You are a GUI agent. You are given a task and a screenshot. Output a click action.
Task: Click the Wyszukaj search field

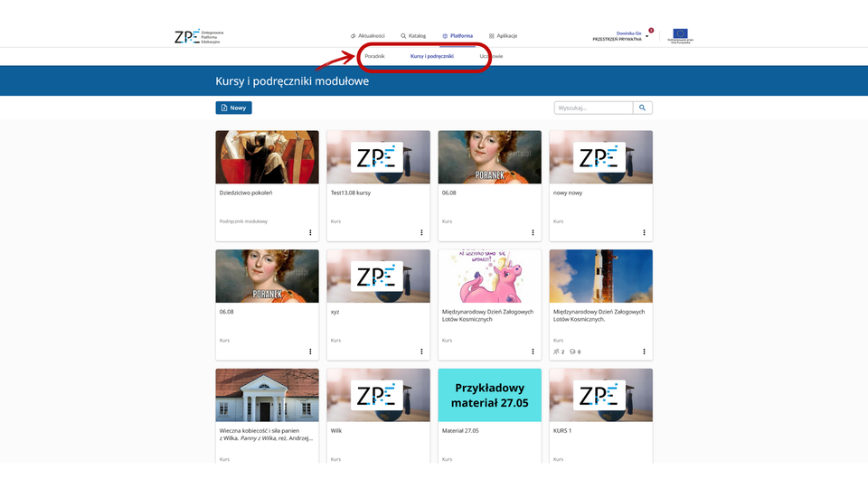coord(593,108)
